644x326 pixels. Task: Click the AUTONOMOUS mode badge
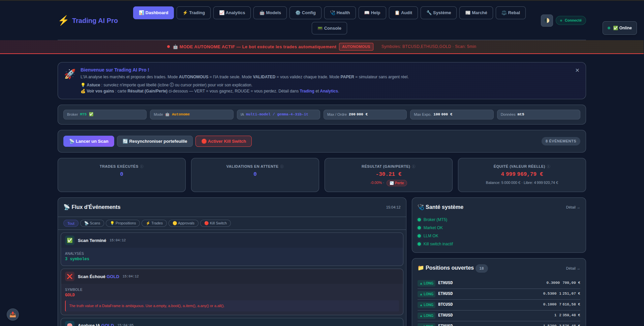tap(356, 47)
